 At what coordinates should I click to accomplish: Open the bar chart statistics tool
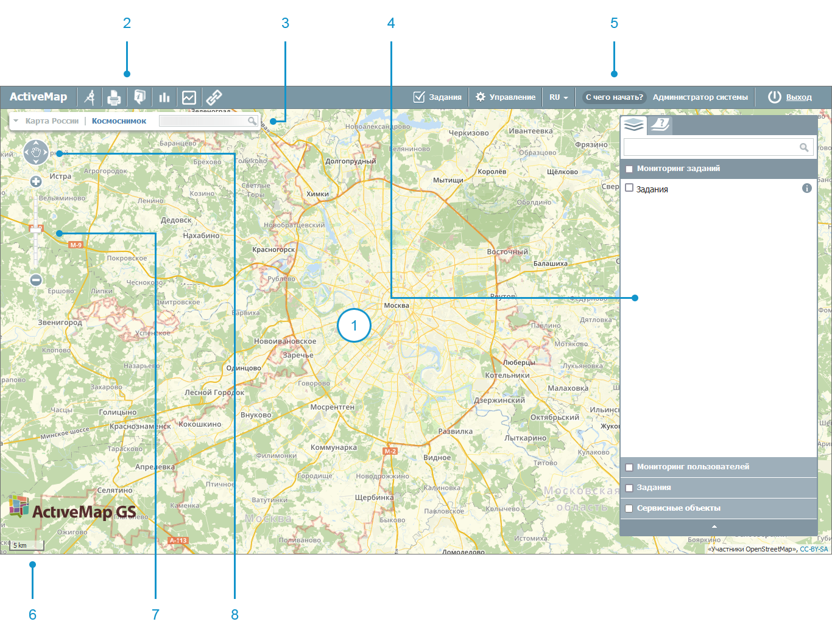[x=164, y=97]
